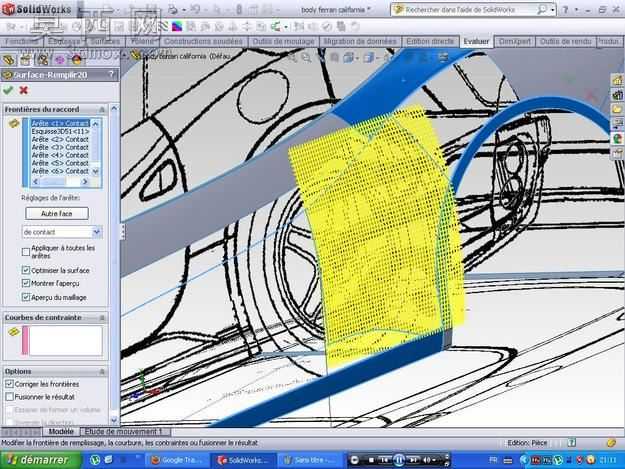The image size is (625, 469).
Task: Open the help search dropdown arrow
Action: click(553, 10)
